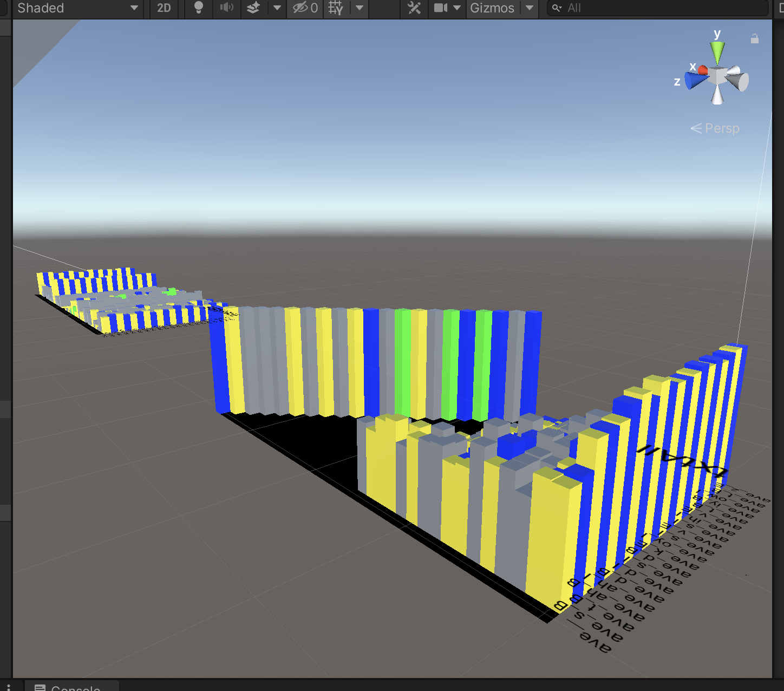Screen dimensions: 784x691
Task: Toggle 2D view mode
Action: tap(164, 8)
